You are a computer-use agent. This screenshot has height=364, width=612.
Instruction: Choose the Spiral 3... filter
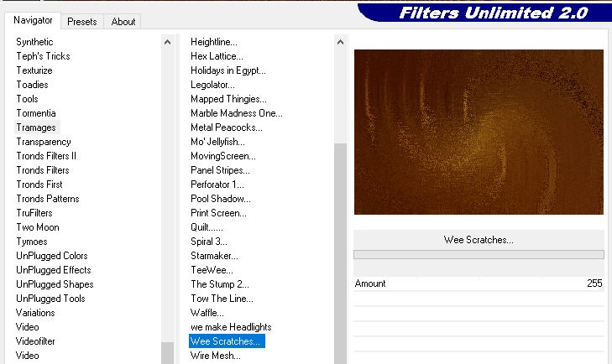(x=208, y=242)
